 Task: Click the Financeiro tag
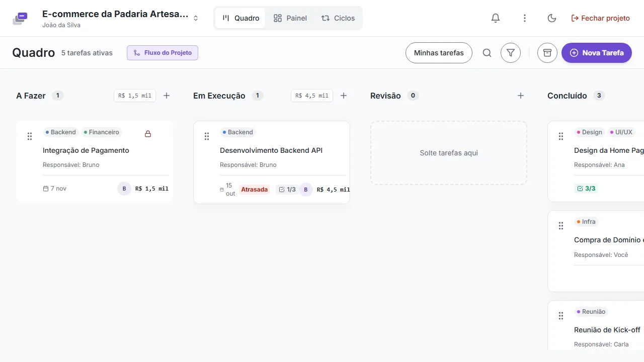101,132
